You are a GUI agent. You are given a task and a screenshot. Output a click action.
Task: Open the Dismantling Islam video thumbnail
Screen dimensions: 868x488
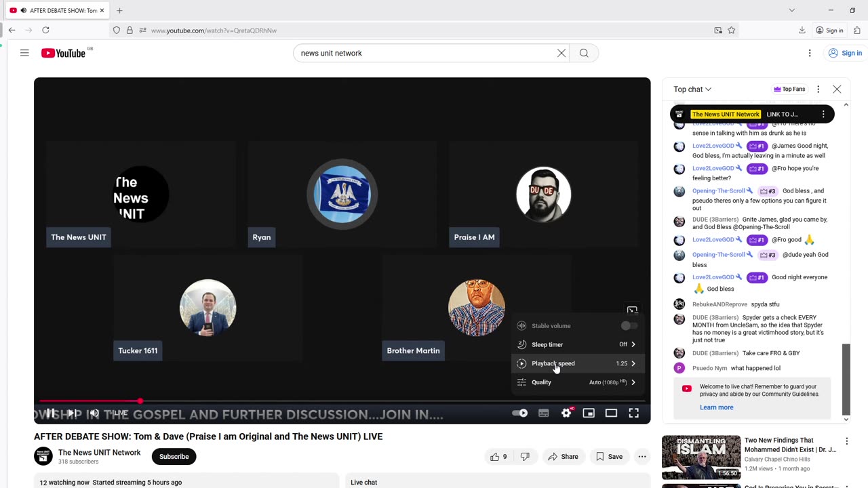coord(701,457)
